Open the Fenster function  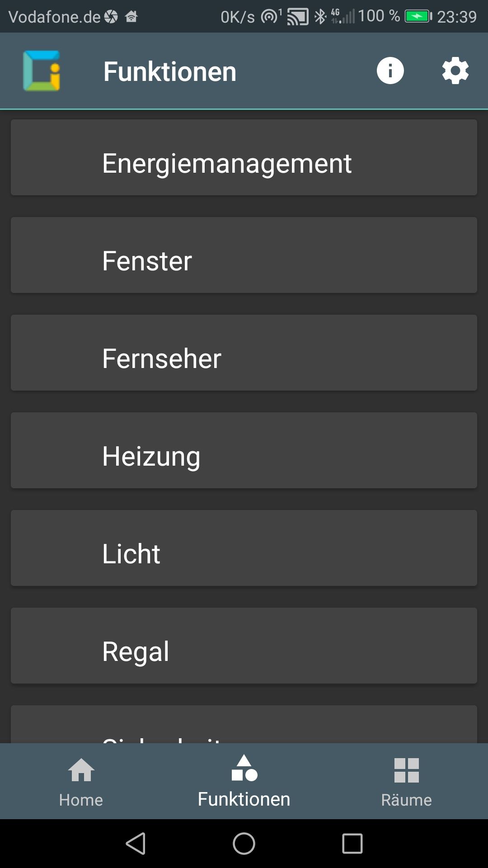click(x=244, y=255)
